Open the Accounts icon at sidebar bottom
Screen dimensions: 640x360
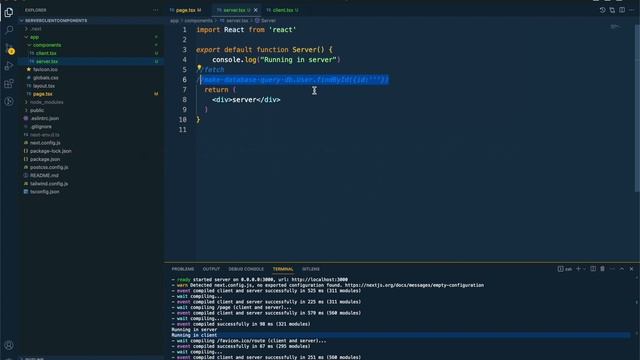click(x=9, y=345)
